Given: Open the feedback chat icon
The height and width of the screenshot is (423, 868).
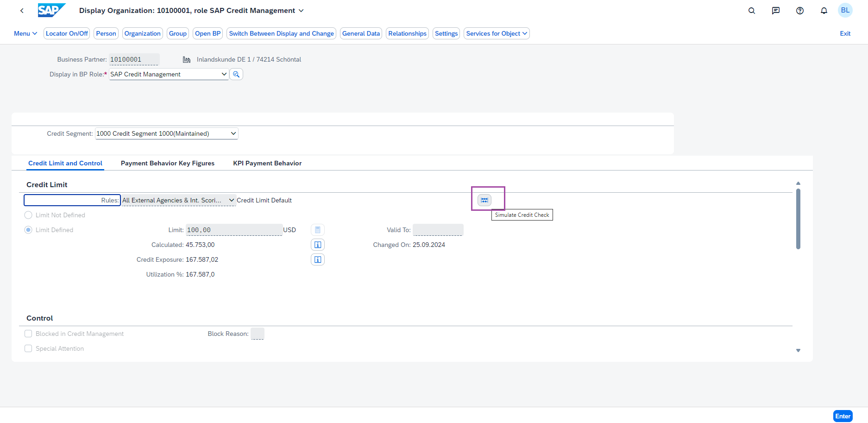Looking at the screenshot, I should tap(776, 11).
